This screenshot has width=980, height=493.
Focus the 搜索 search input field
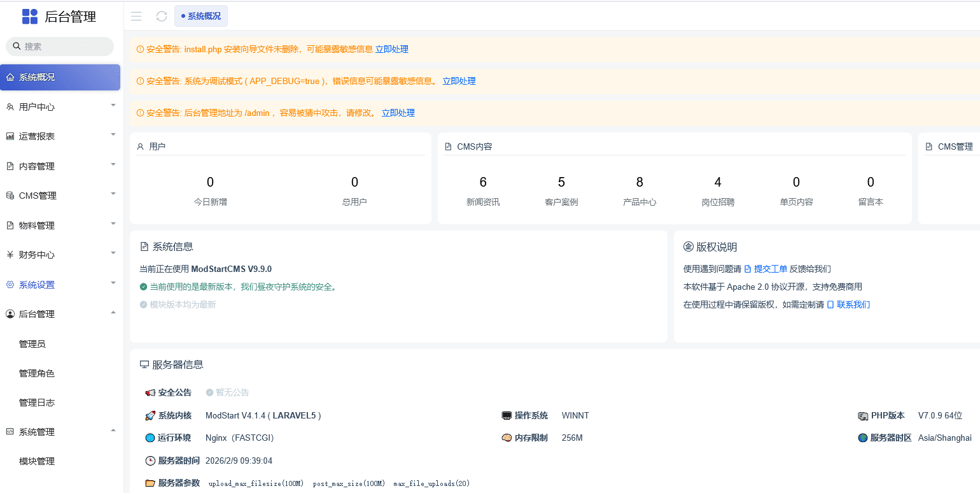pyautogui.click(x=64, y=46)
